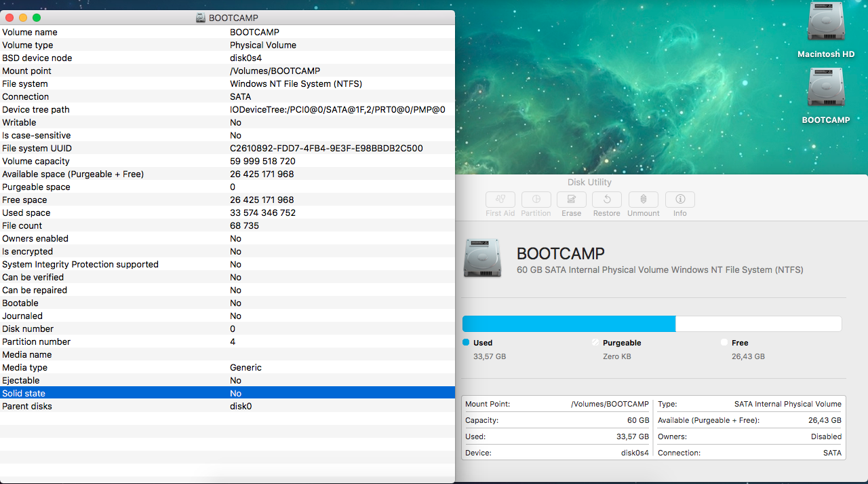Click the 60 GB SATA Internal Physical Volume subtitle
Screen dimensions: 868x484
pos(660,269)
